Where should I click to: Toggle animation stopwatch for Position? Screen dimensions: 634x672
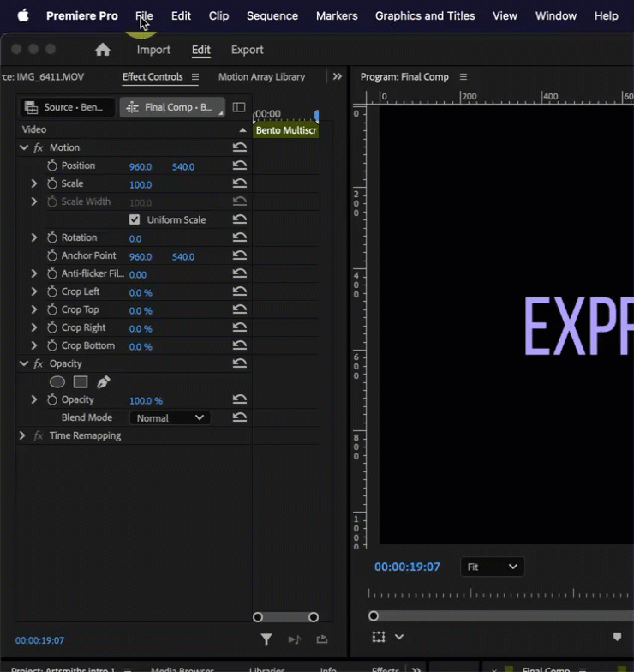pyautogui.click(x=52, y=165)
